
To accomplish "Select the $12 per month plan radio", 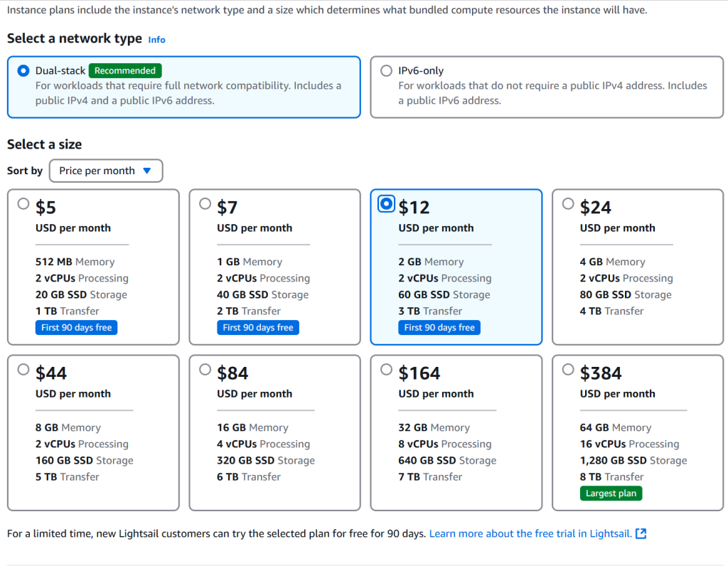I will click(386, 204).
